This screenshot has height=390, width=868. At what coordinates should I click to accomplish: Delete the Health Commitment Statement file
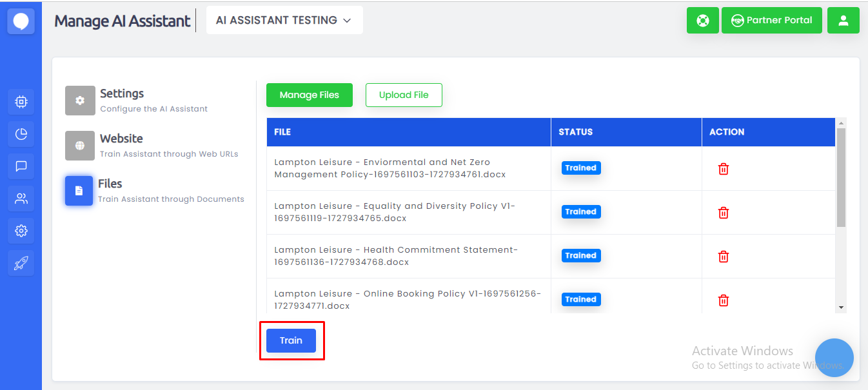[724, 257]
